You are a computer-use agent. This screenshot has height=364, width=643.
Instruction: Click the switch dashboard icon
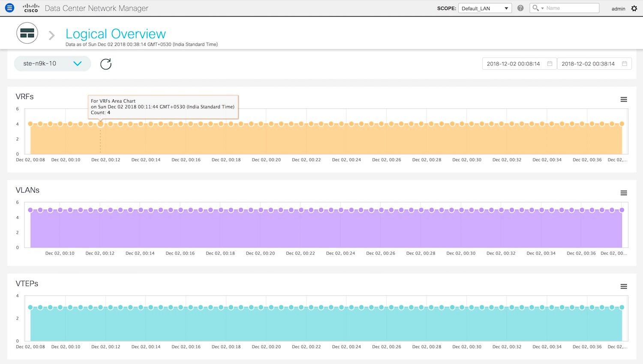point(27,33)
